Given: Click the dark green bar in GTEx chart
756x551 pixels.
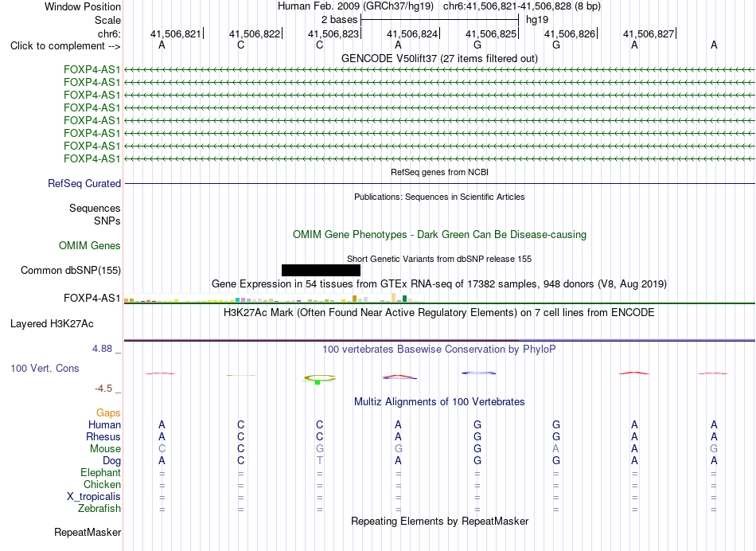Looking at the screenshot, I should point(405,299).
